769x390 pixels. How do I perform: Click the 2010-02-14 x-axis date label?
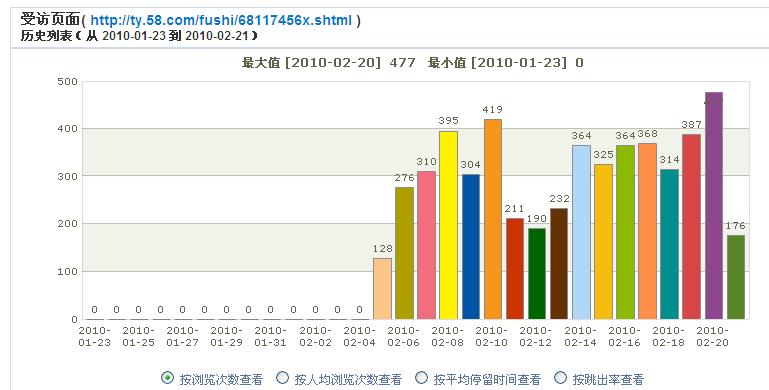coord(580,337)
